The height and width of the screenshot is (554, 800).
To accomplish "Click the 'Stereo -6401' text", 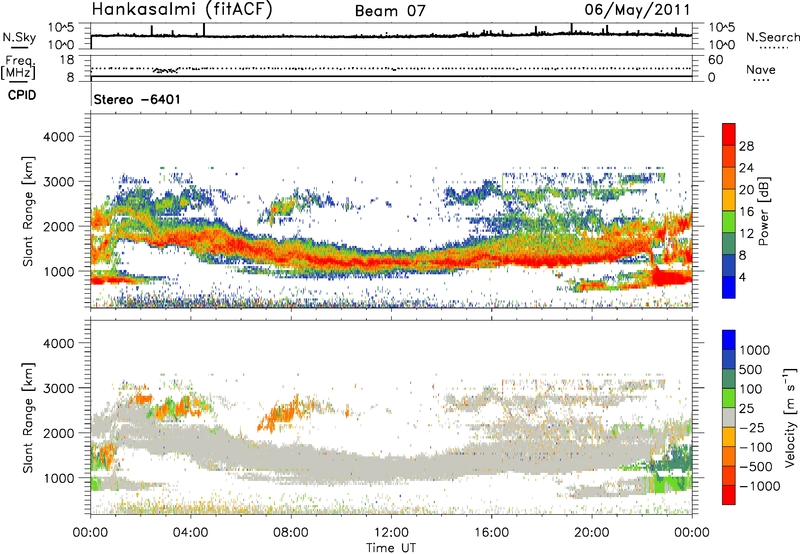I will (137, 99).
